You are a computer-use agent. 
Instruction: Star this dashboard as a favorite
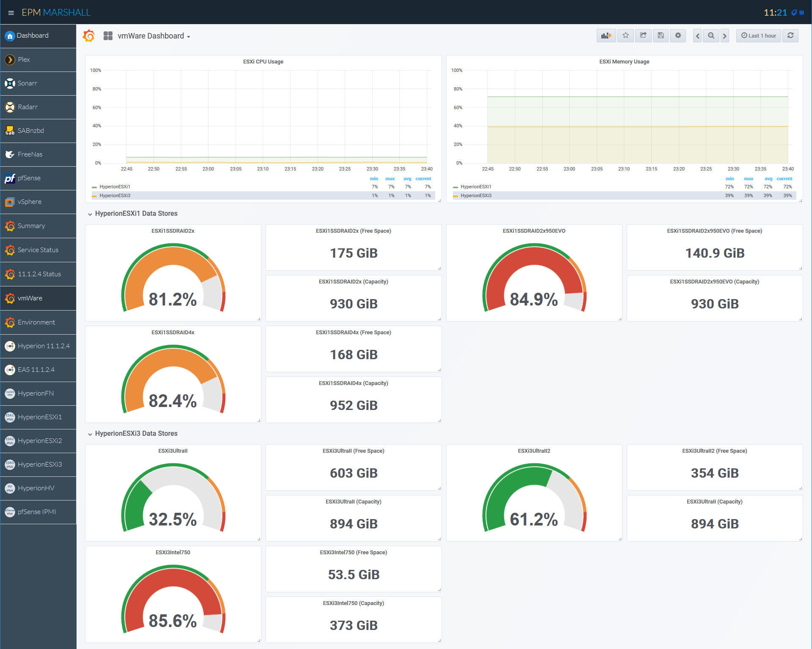point(625,36)
